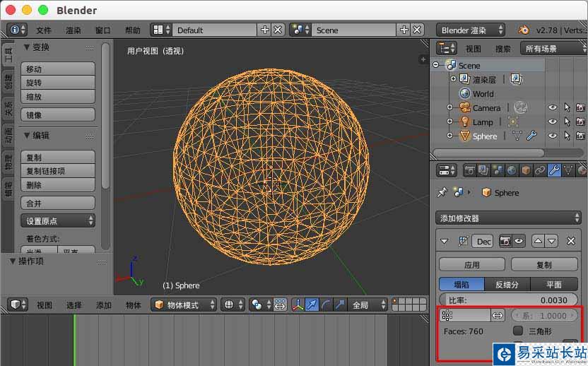
Task: Enable the 三角形 checkbox
Action: click(517, 331)
